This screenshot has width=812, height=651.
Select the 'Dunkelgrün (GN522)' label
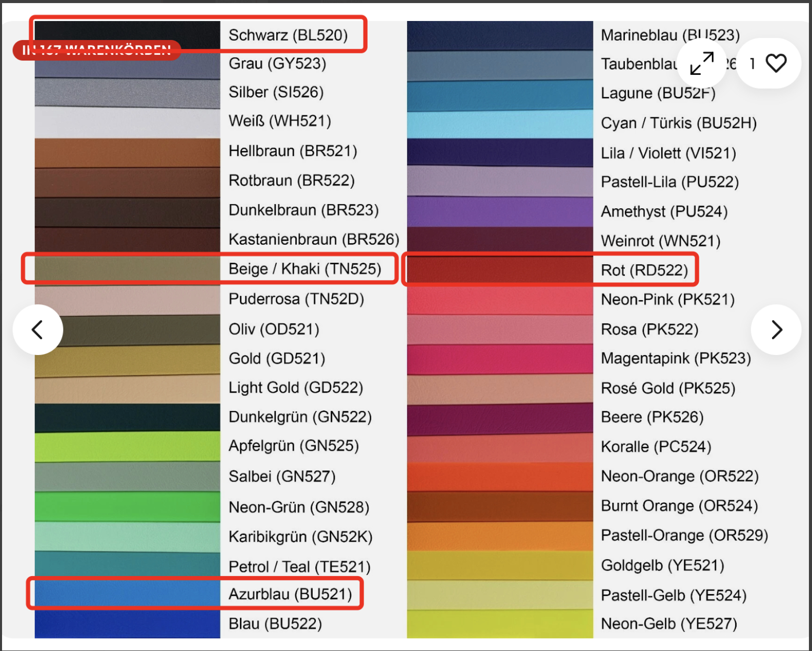[x=300, y=417]
